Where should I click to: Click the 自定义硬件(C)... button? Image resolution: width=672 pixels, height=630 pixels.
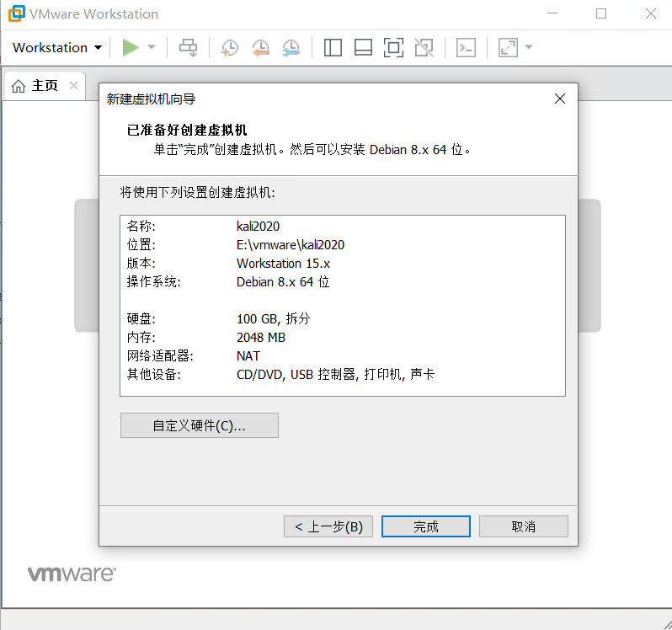pos(200,425)
